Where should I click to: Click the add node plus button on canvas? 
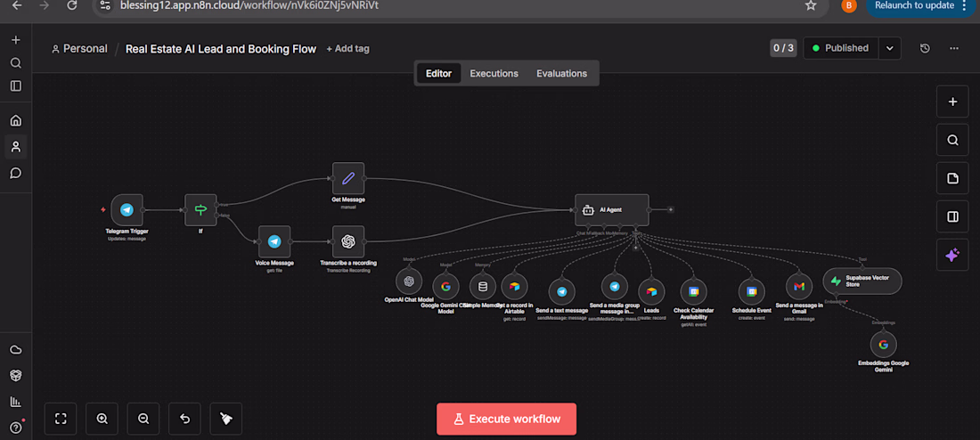[x=952, y=102]
